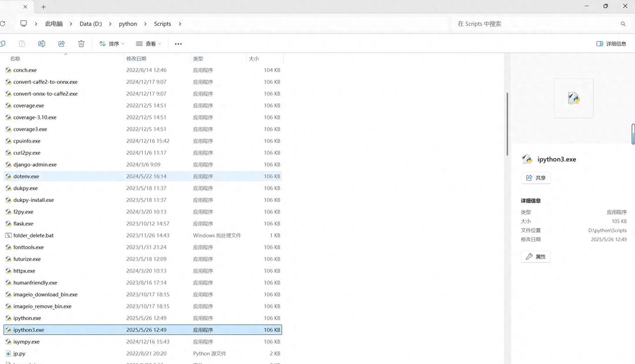Click the magnifier icon in the search box
The height and width of the screenshot is (364, 635).
[x=623, y=24]
